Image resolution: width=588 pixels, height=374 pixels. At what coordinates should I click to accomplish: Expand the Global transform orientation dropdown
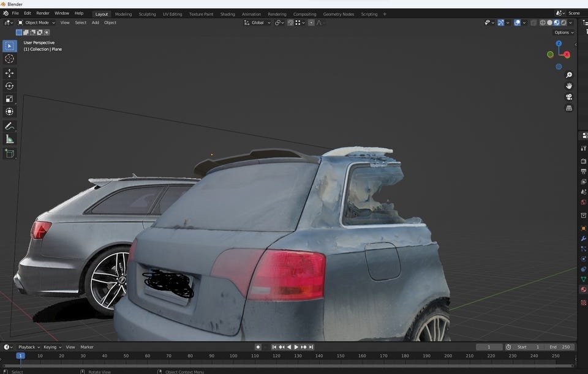pos(257,23)
